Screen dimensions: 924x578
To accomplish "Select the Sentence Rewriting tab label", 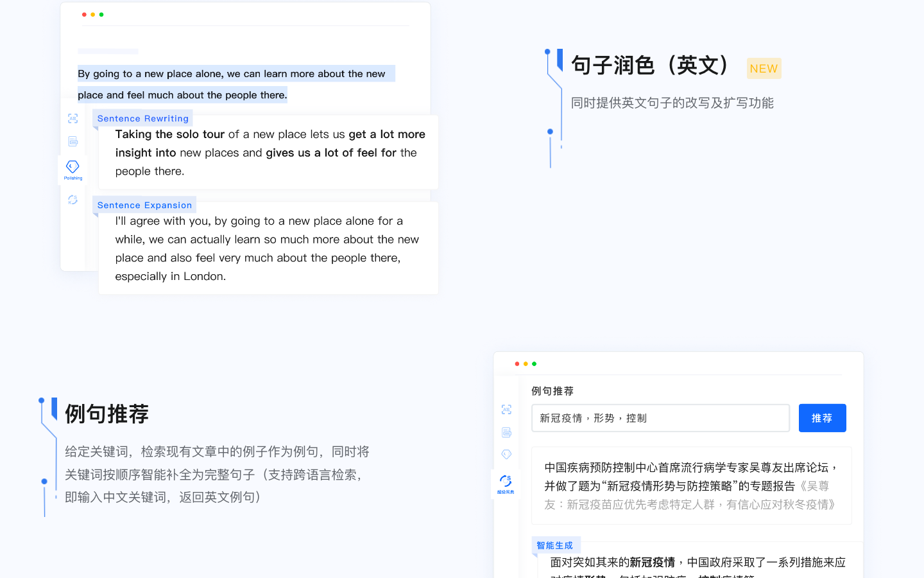I will click(142, 119).
